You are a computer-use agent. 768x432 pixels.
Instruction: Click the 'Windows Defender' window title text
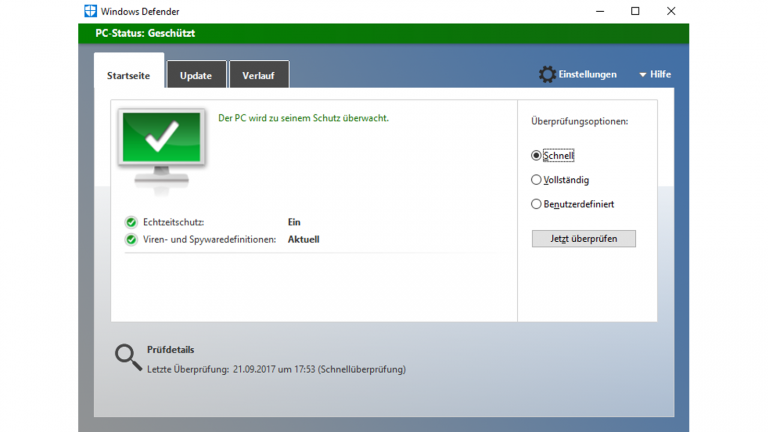point(140,11)
